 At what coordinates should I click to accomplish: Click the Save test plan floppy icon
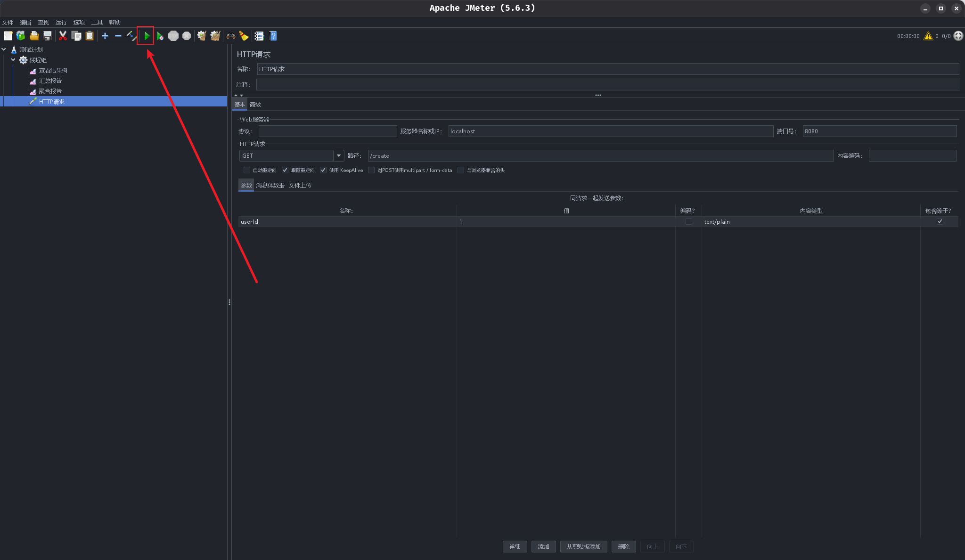click(48, 36)
